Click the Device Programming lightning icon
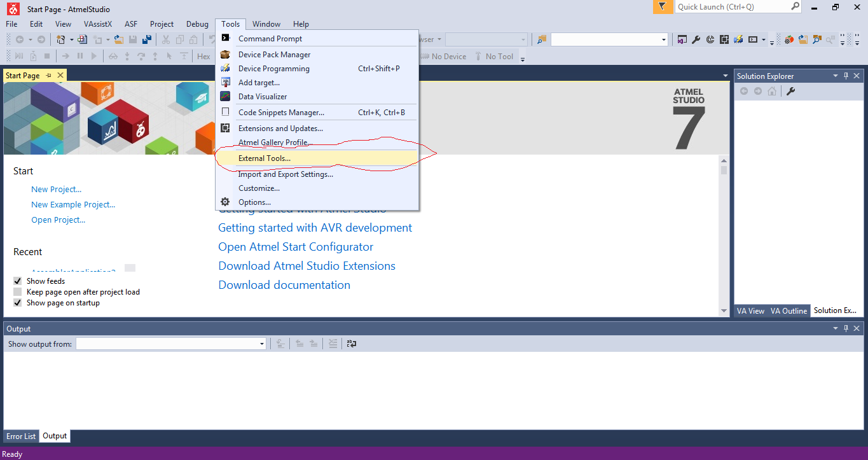Image resolution: width=868 pixels, height=460 pixels. coord(225,68)
